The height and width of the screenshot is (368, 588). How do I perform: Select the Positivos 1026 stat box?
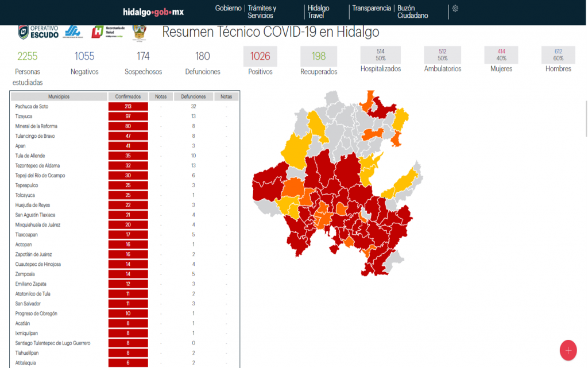(260, 56)
